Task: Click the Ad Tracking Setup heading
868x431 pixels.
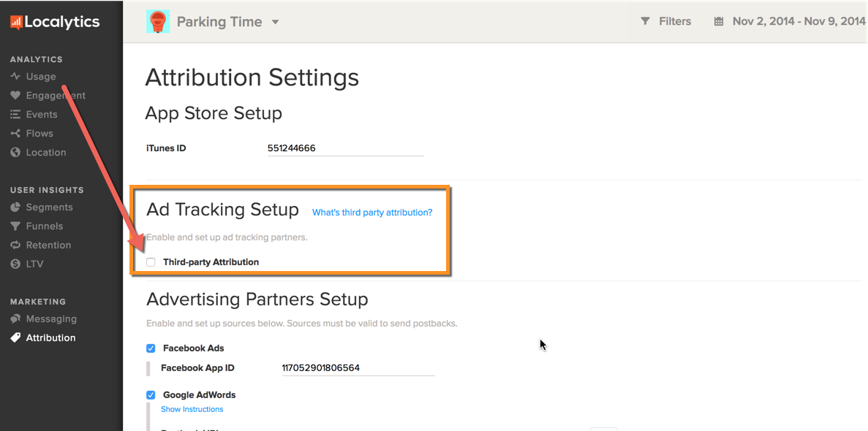Action: (222, 210)
